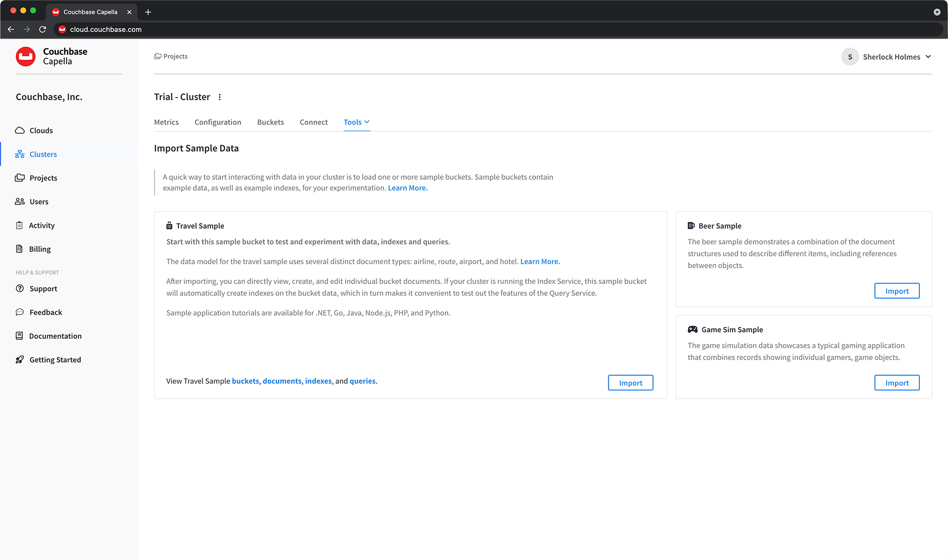Open the Feedback panel
This screenshot has height=560, width=948.
[x=20, y=312]
